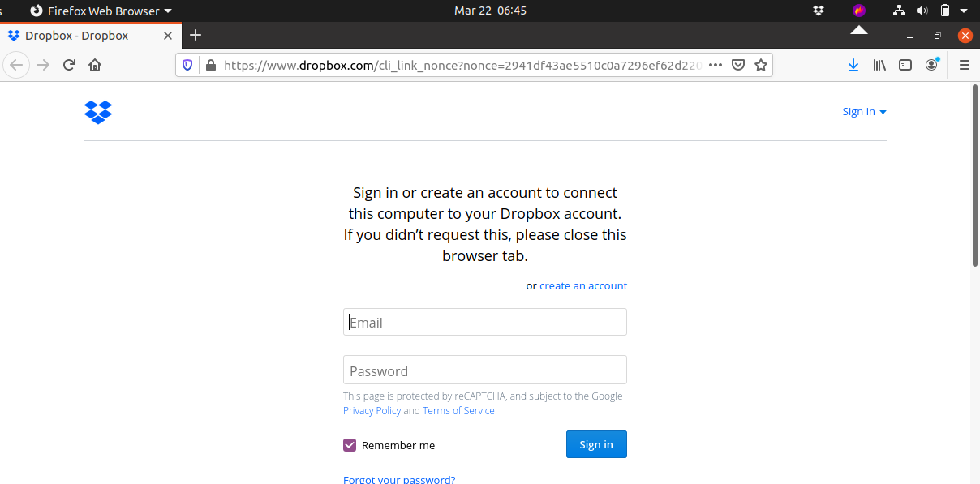The height and width of the screenshot is (484, 980).
Task: Close the Firefox window
Action: click(x=965, y=36)
